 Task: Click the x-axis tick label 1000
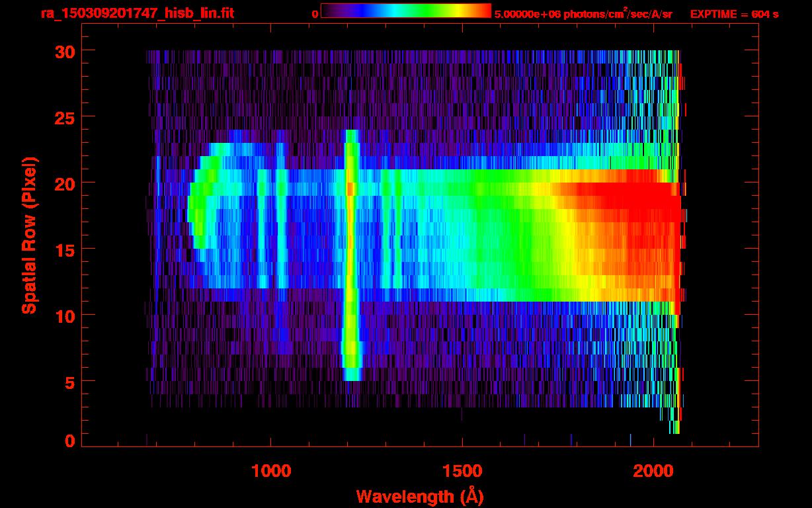[270, 470]
